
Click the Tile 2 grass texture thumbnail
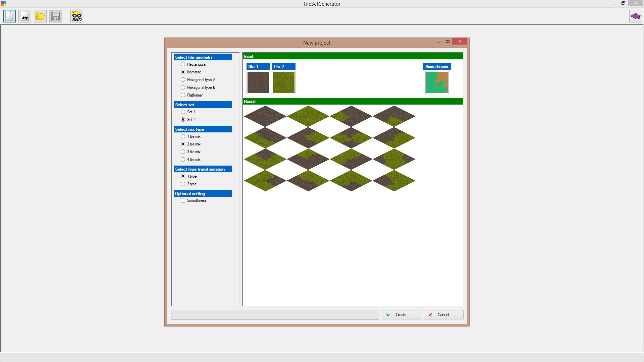click(283, 82)
